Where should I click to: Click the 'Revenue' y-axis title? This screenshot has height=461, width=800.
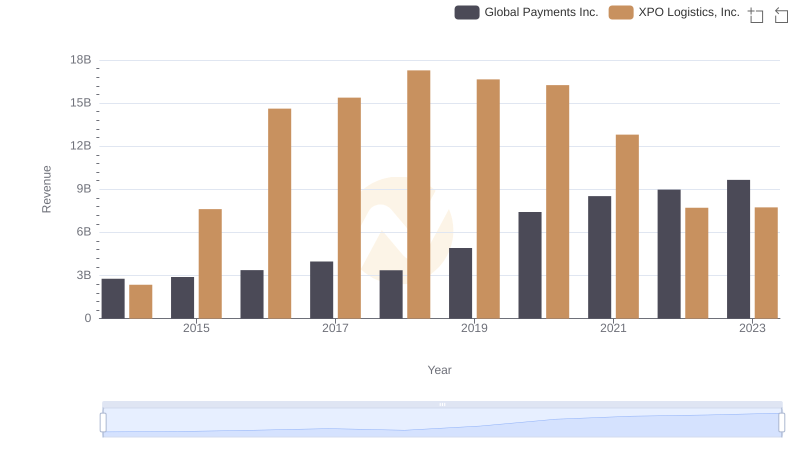[x=46, y=189]
